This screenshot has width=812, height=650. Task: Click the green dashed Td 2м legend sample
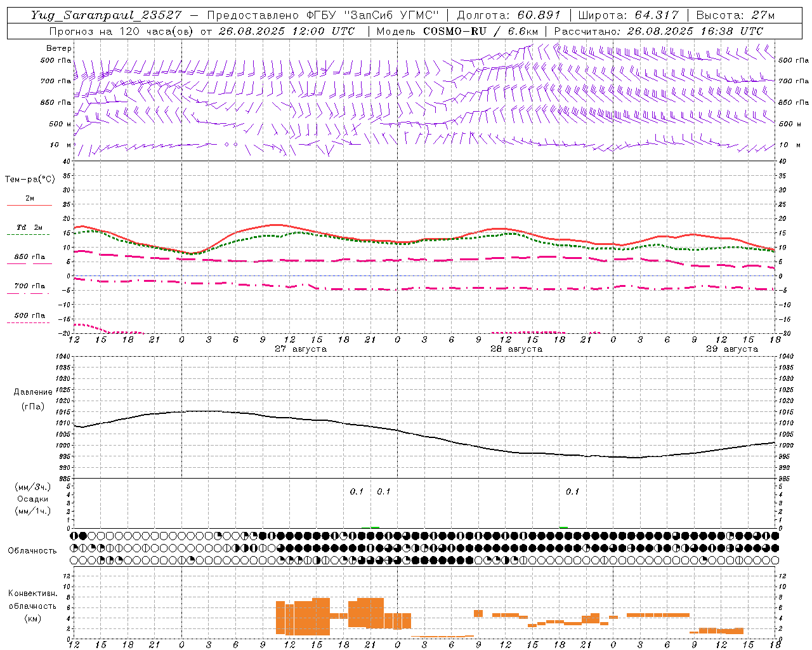29,235
